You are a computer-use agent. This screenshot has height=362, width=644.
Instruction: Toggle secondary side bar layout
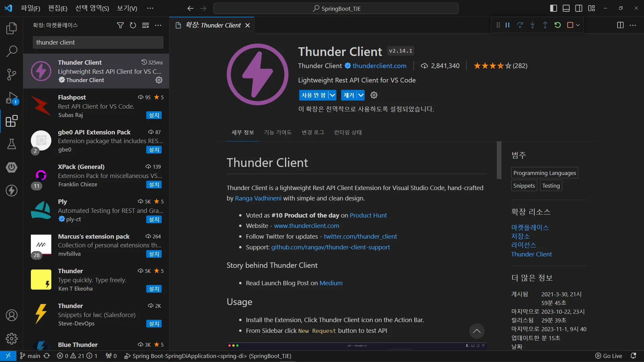pos(579,8)
